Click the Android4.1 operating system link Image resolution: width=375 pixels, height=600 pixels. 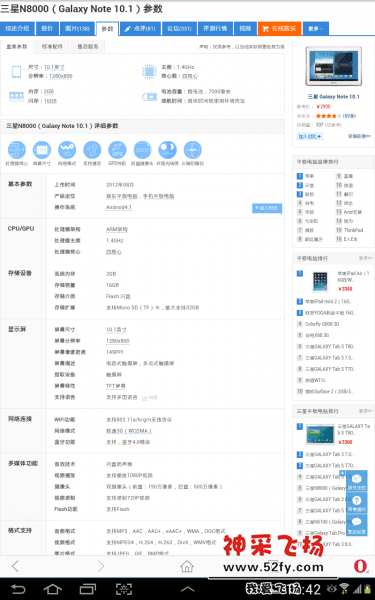pyautogui.click(x=119, y=207)
